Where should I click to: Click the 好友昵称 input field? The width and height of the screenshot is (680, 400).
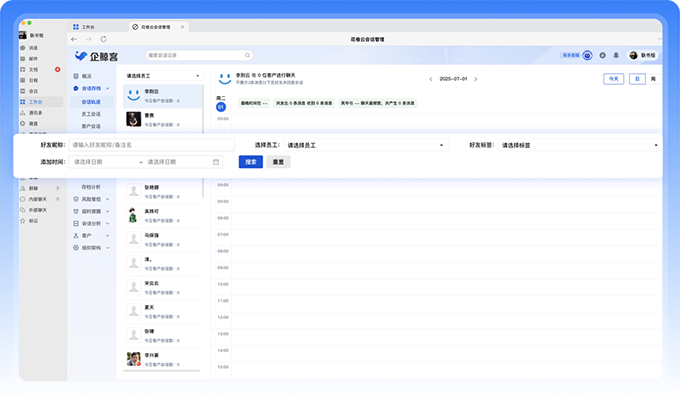coord(150,145)
